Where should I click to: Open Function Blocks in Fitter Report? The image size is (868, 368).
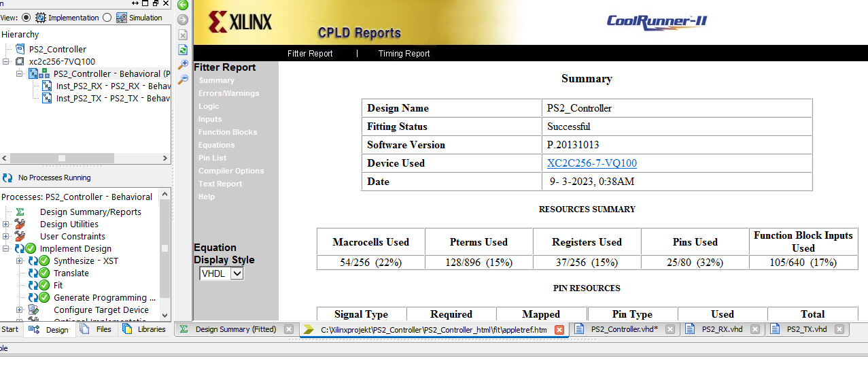(228, 132)
